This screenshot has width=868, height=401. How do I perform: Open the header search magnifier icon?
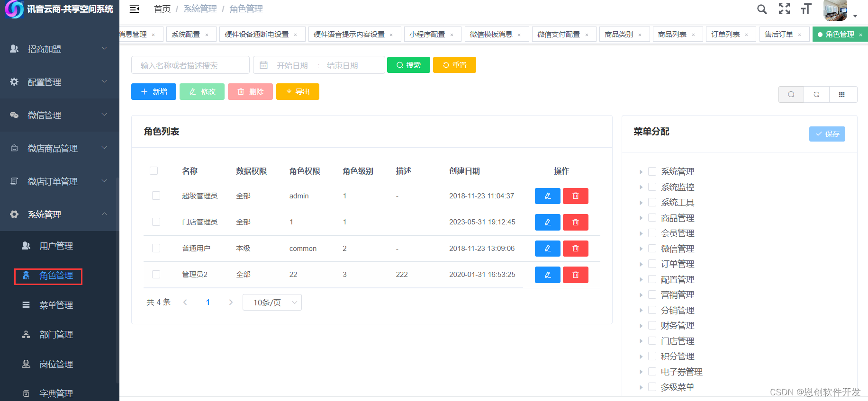[762, 9]
